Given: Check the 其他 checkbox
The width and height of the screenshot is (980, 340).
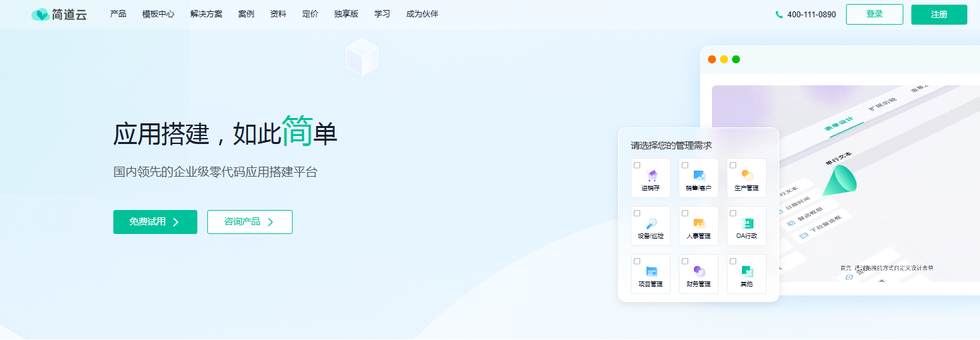Looking at the screenshot, I should (x=733, y=261).
